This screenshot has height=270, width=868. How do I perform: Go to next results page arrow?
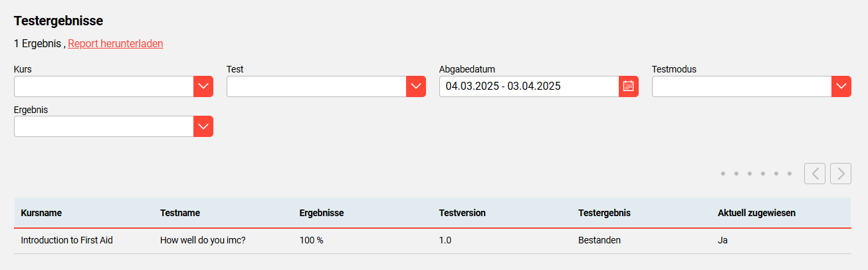(841, 174)
